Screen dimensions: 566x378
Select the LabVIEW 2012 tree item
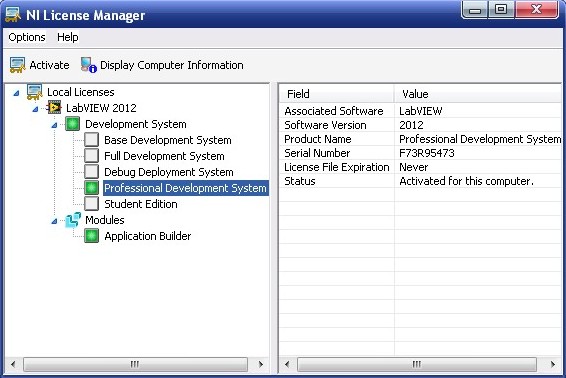(x=101, y=108)
